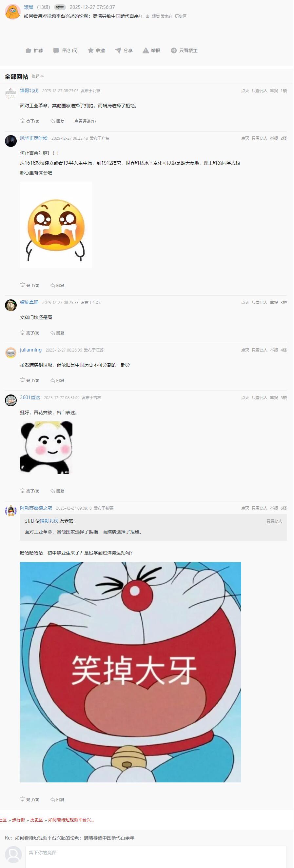Toggle 只看楼主 filter
294x868 pixels.
point(184,50)
